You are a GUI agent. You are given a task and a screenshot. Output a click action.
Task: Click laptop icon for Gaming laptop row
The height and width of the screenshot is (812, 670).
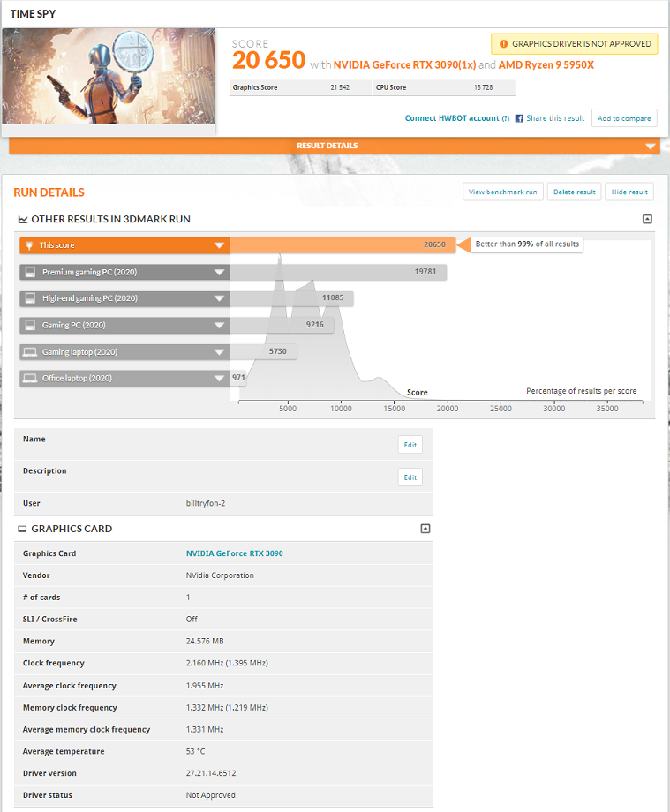click(x=30, y=352)
